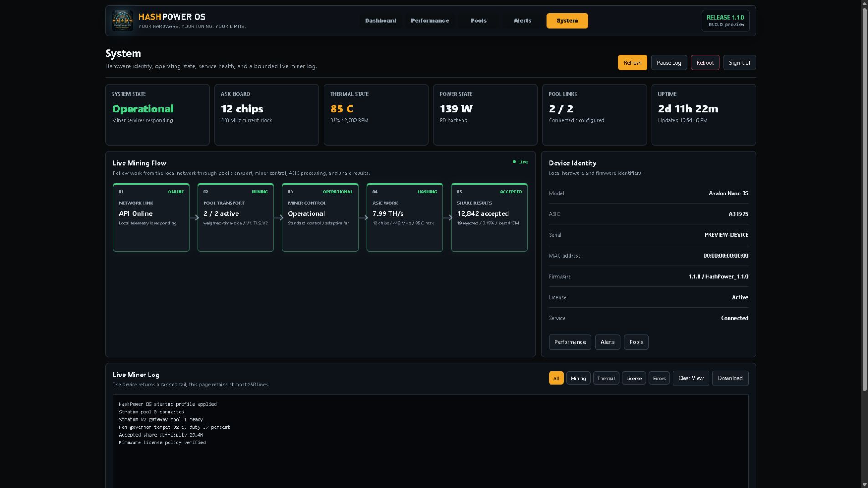868x488 pixels.
Task: Select the Share Results flow card
Action: (489, 218)
